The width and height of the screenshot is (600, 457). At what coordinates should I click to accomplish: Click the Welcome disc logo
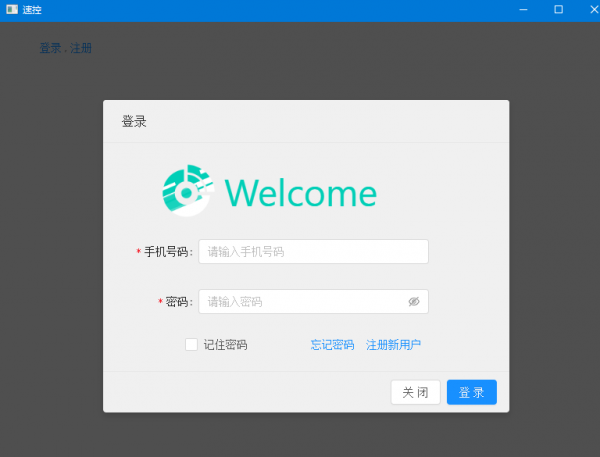point(188,191)
